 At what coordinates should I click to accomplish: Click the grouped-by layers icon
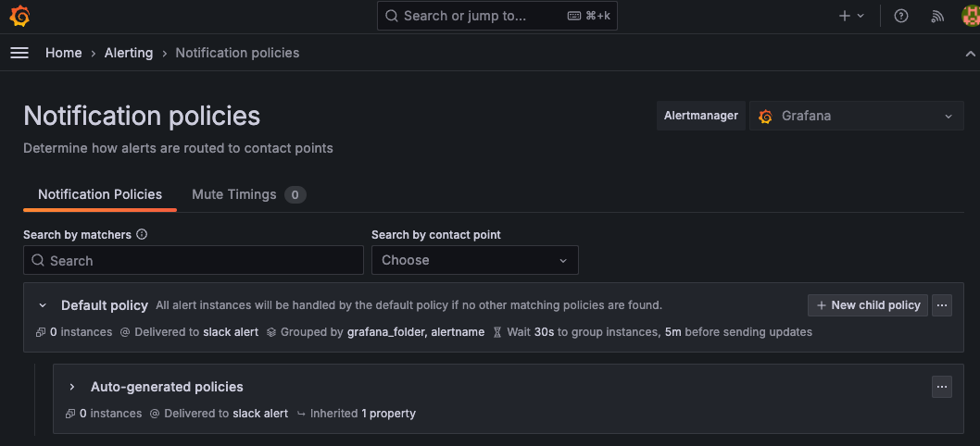tap(271, 332)
